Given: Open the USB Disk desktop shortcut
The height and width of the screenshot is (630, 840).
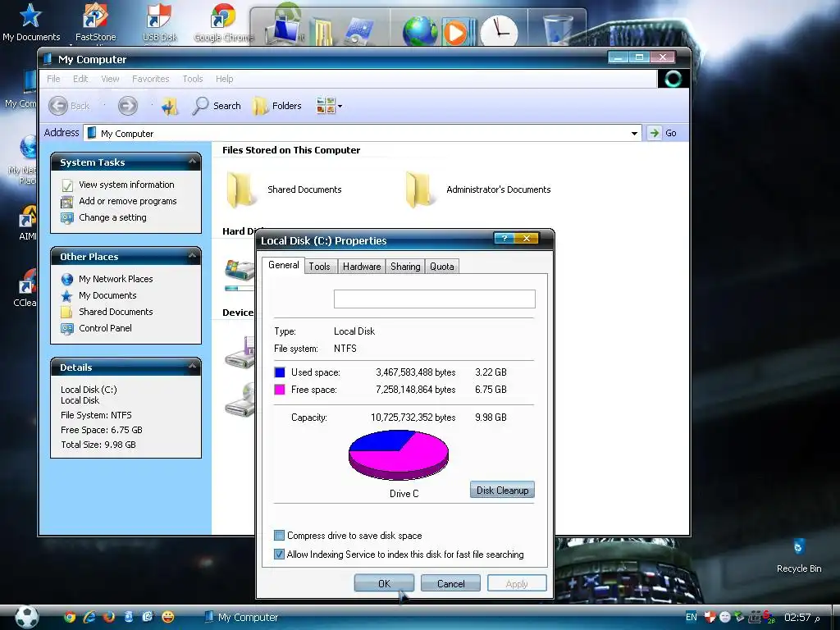Looking at the screenshot, I should point(159,21).
